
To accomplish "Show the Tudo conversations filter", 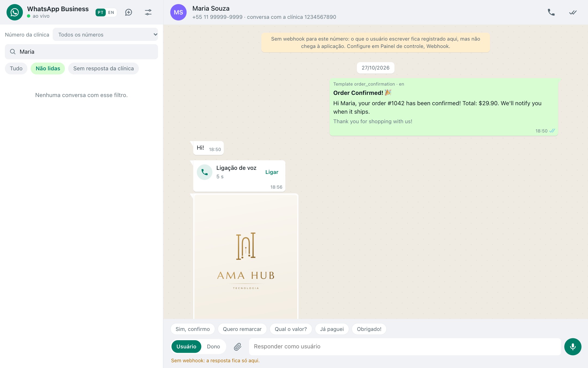I will point(16,68).
